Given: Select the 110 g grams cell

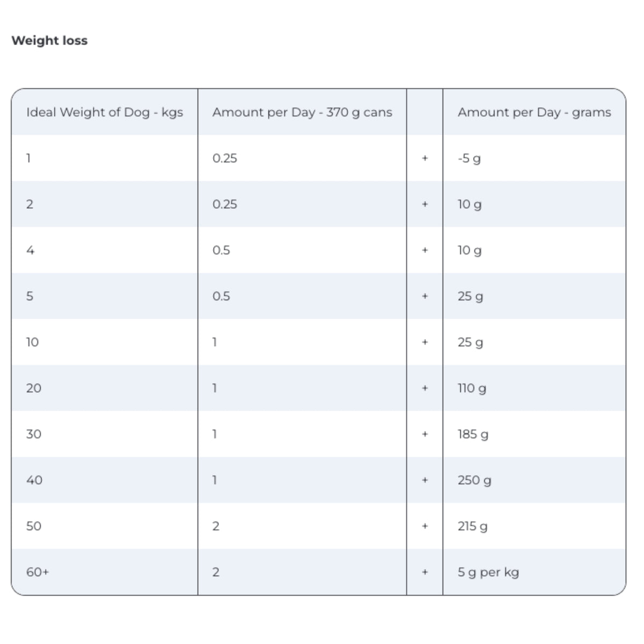Looking at the screenshot, I should pyautogui.click(x=472, y=388).
